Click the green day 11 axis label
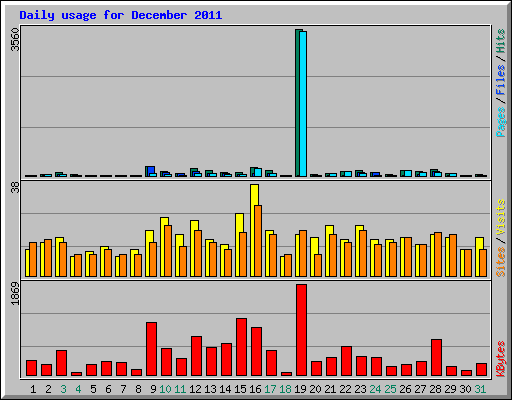Image resolution: width=512 pixels, height=400 pixels. [180, 389]
